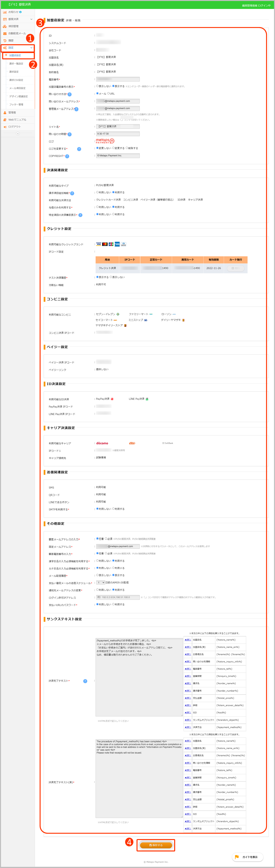Screen dimensions: 275x868
Task: Click the Metaps Payment logo image
Action: (105, 141)
